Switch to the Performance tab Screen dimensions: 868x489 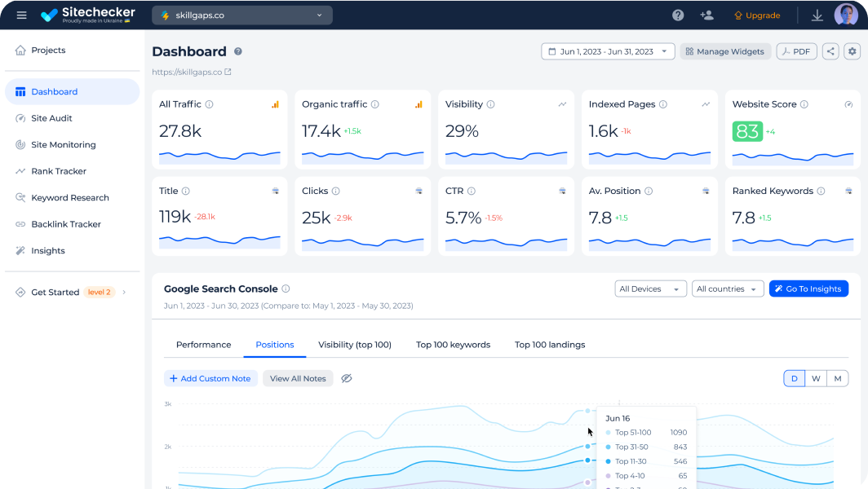204,345
